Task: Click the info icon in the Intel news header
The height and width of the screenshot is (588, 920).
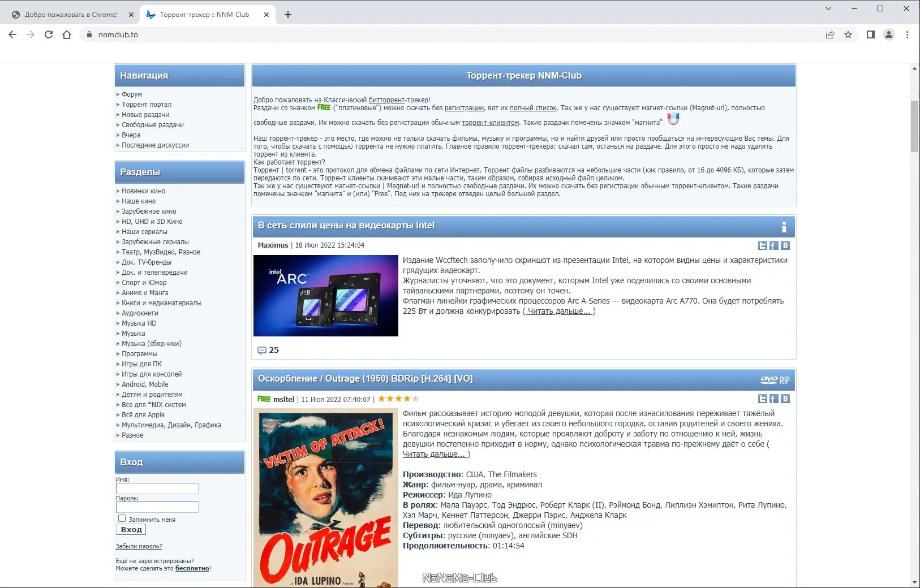Action: [784, 227]
